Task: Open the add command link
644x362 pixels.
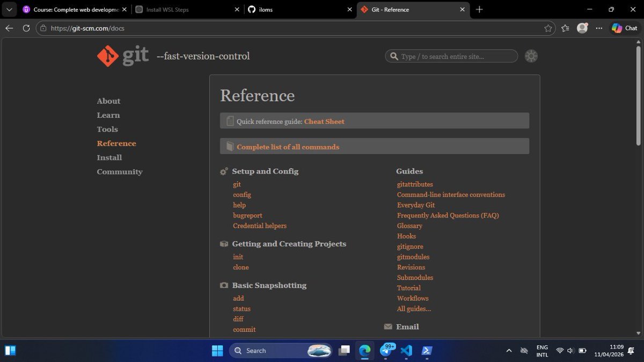Action: click(x=238, y=298)
